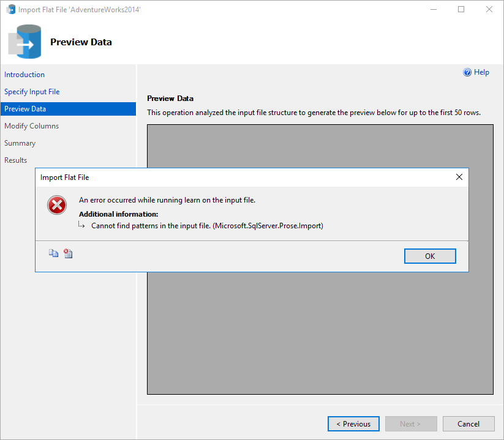
Task: Click the show error details icon
Action: (x=68, y=253)
